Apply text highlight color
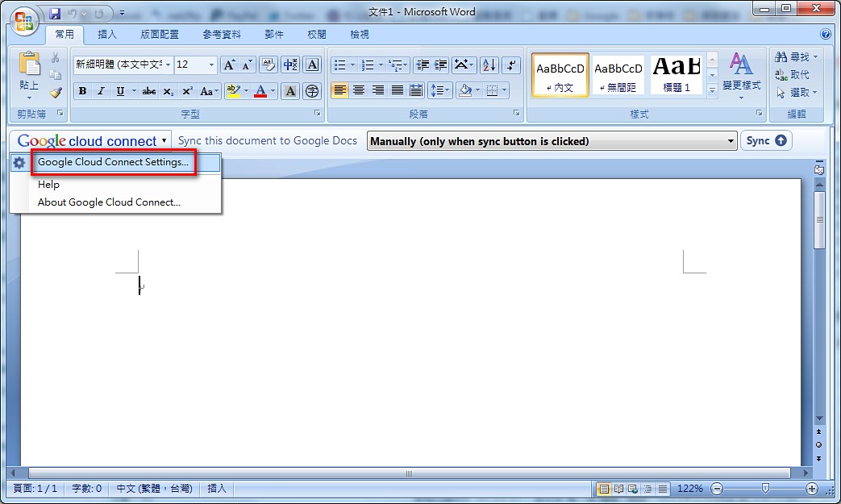This screenshot has width=841, height=504. [x=233, y=91]
